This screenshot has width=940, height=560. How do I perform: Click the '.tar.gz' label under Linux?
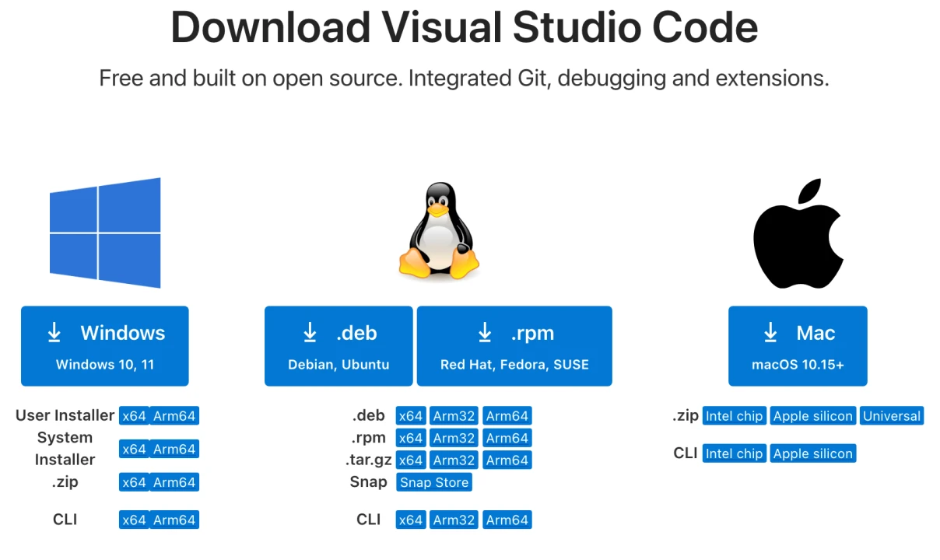pyautogui.click(x=369, y=460)
